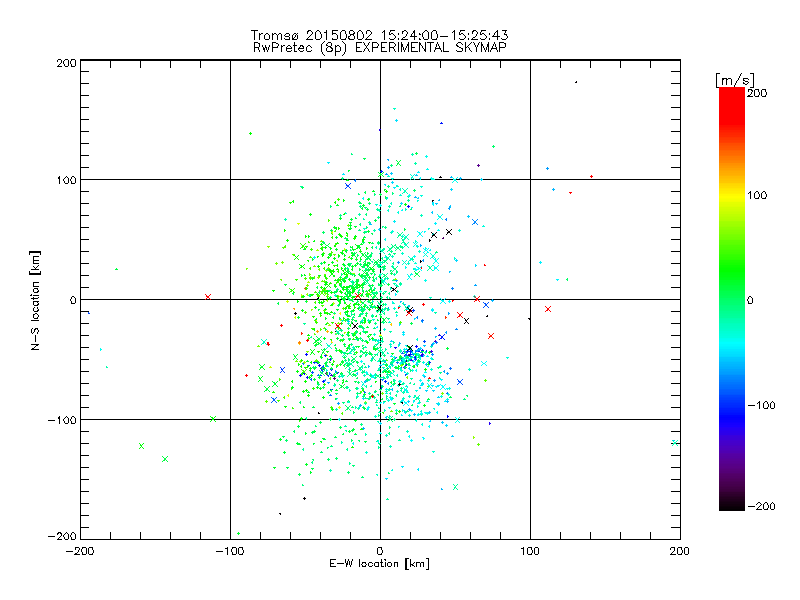Screen dimensions: 800x600
Task: Click the colorbar label '200'
Action: pyautogui.click(x=757, y=93)
